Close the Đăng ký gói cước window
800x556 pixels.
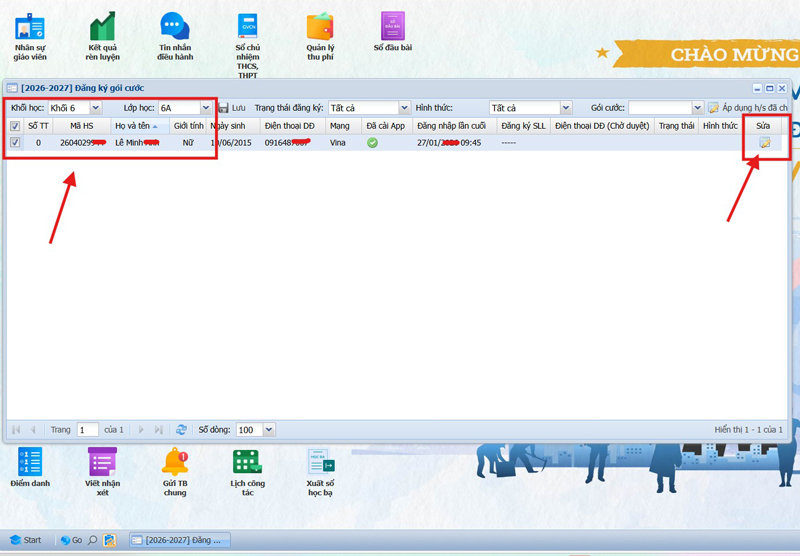(x=782, y=88)
